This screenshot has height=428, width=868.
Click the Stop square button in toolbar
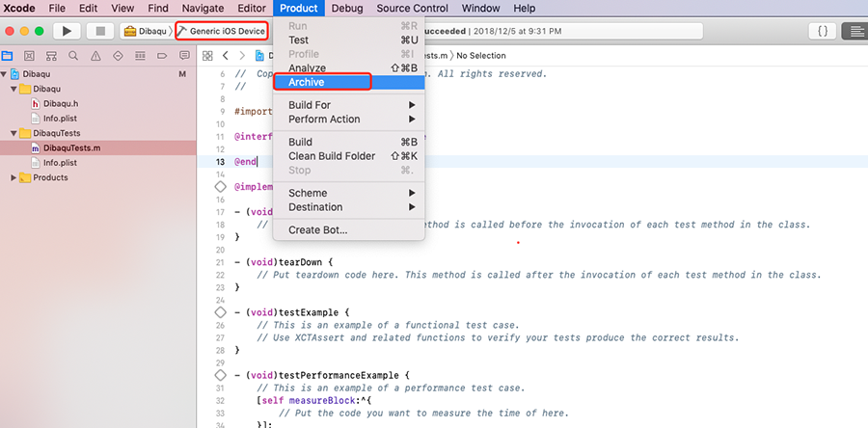coord(97,31)
